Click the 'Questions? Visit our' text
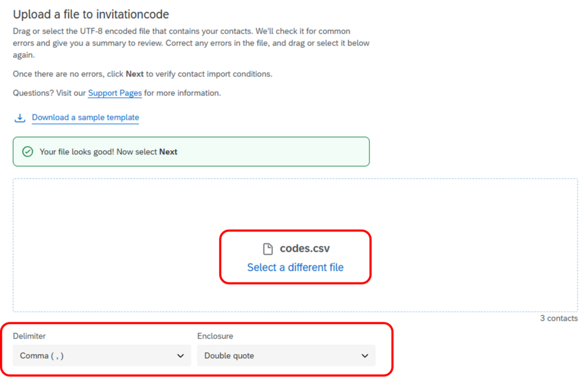Screen dimensions: 588x384 pyautogui.click(x=49, y=93)
